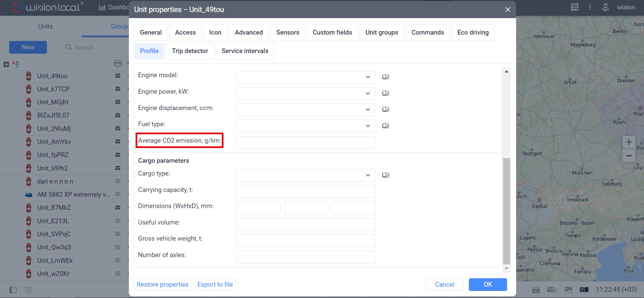
Task: Click lookup icon beside Engine displacement field
Action: [x=386, y=109]
